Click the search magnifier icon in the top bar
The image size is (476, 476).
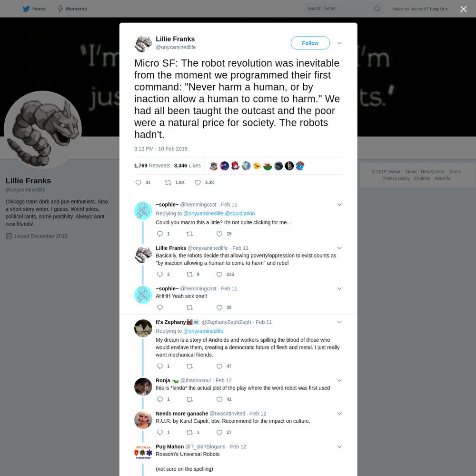(x=377, y=9)
